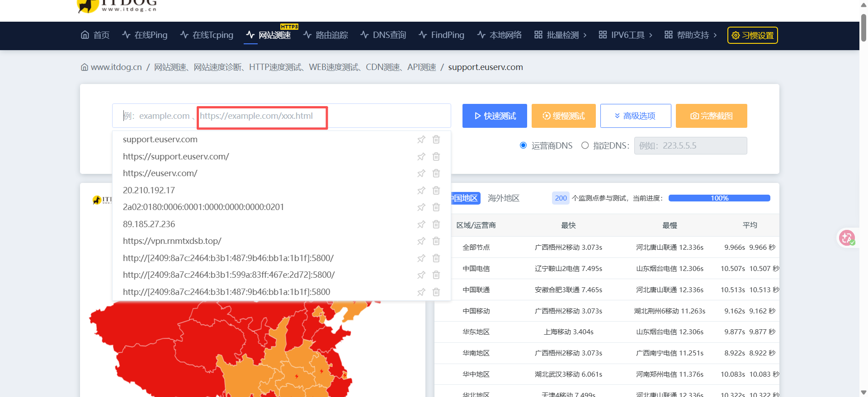Choose 20.210.192.17 from the history list
868x397 pixels.
point(149,191)
